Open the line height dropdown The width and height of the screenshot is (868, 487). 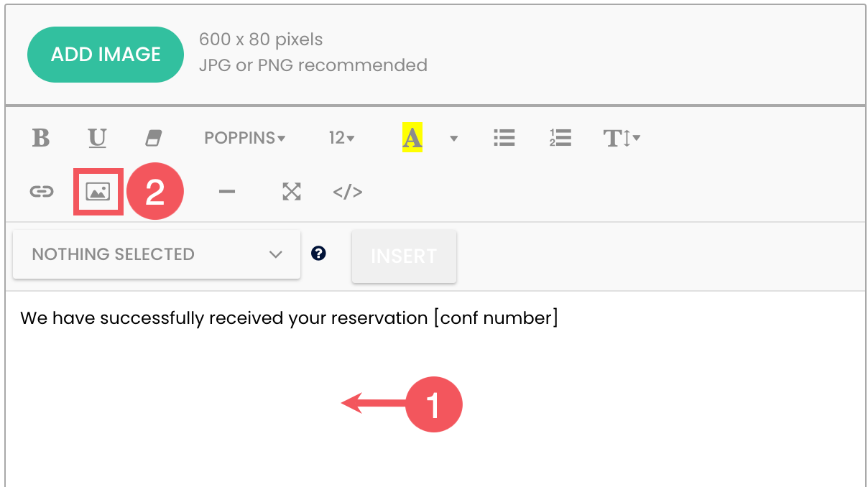tap(622, 138)
